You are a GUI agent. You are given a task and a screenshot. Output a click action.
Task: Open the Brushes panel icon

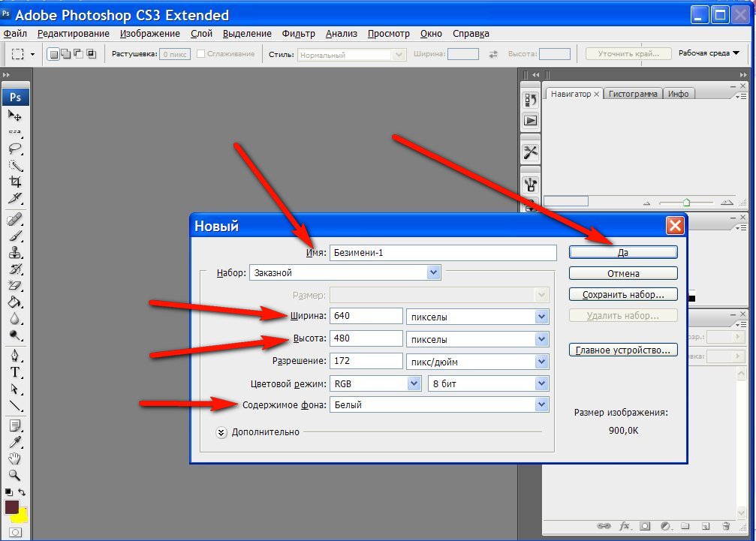(530, 184)
